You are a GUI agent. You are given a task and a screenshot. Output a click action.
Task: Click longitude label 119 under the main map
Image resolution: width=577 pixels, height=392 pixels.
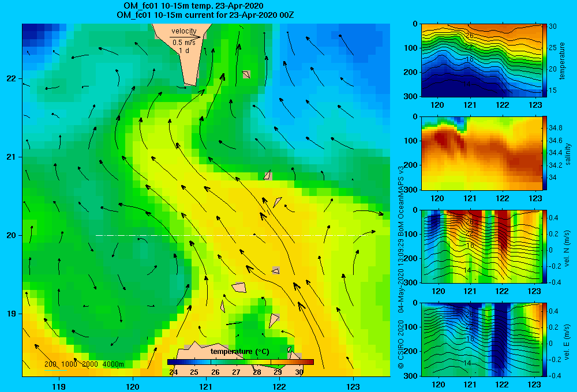pos(59,386)
